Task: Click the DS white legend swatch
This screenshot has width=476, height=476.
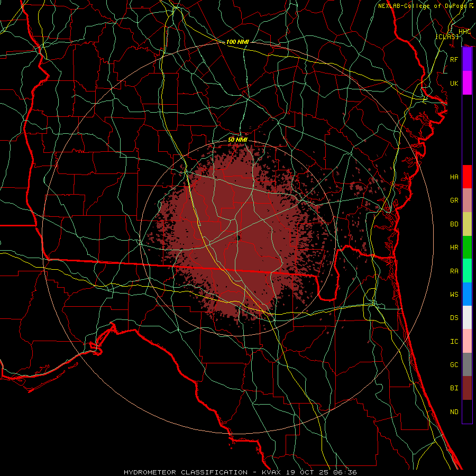Action: click(x=467, y=317)
